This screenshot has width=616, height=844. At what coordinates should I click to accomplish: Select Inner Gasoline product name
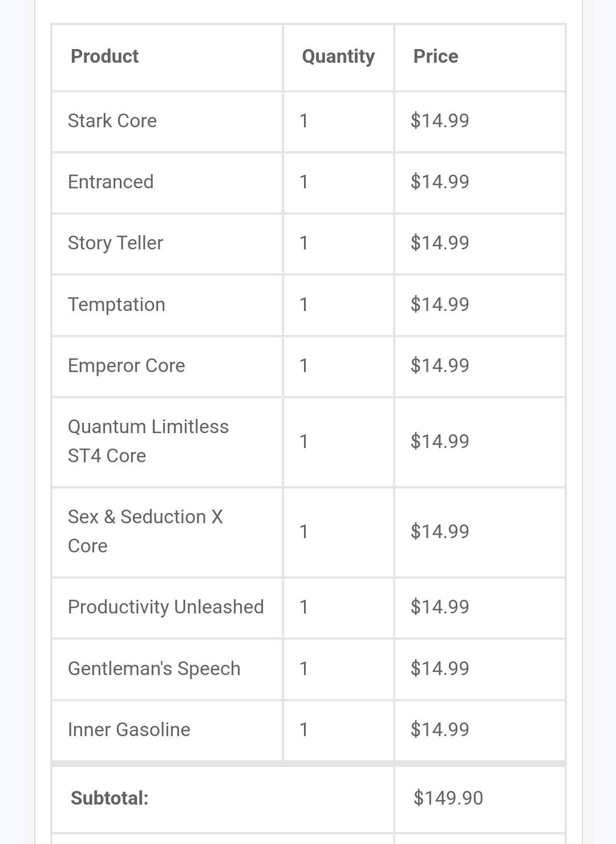tap(129, 730)
